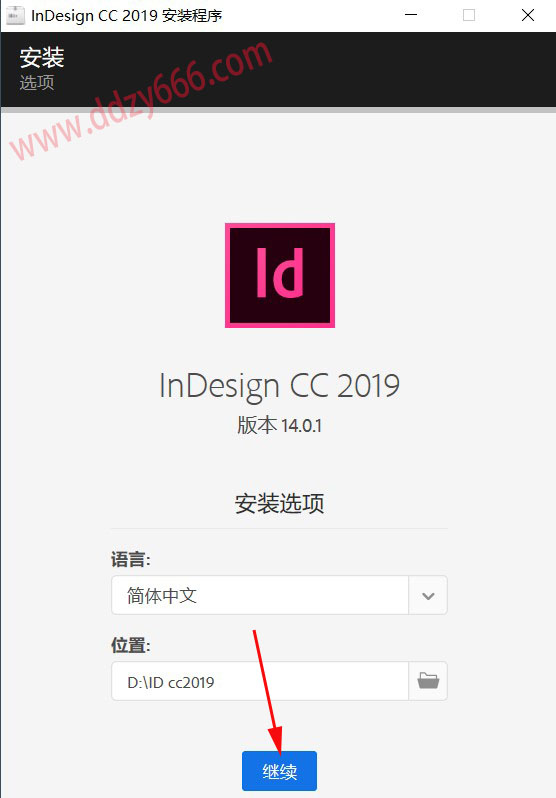Select the 安装 header title
Image resolution: width=556 pixels, height=798 pixels.
tap(42, 57)
